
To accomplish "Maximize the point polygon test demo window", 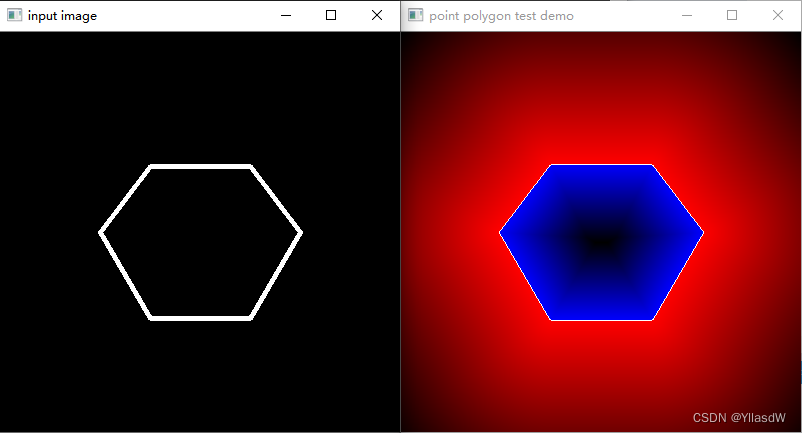I will (732, 15).
